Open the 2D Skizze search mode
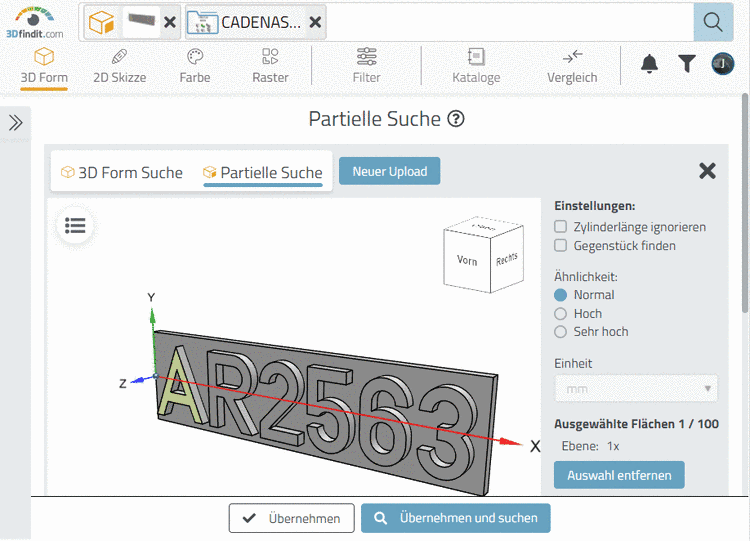Viewport: 750px width, 541px height. pyautogui.click(x=120, y=66)
